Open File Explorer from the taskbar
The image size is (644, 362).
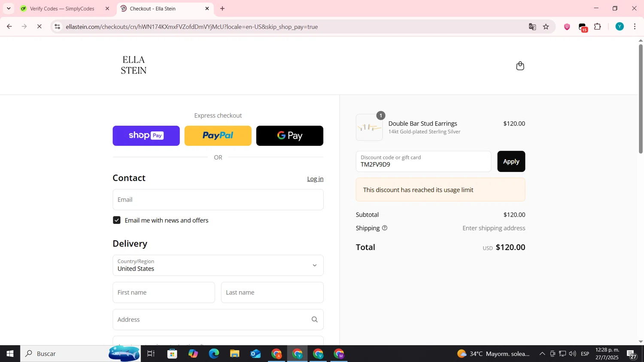(x=234, y=354)
